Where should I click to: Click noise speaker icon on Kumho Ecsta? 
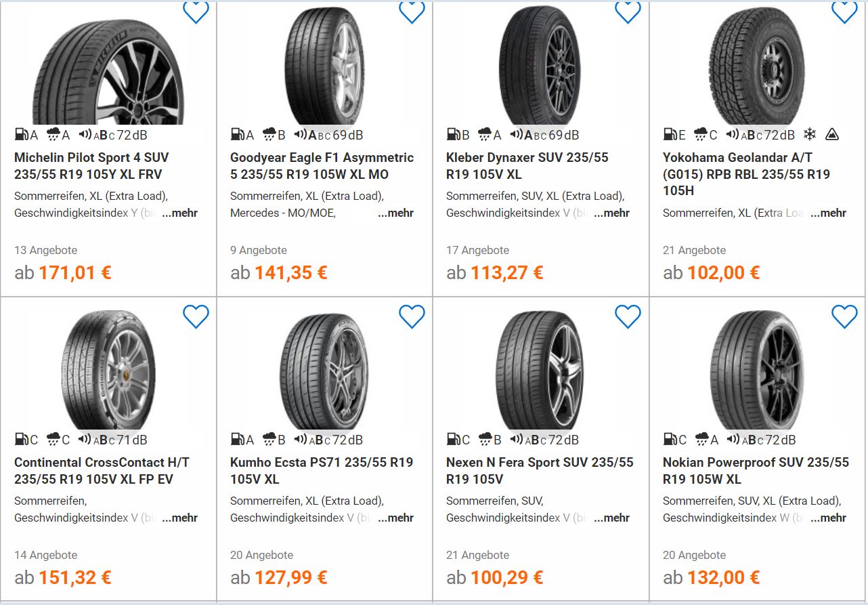[x=301, y=440]
